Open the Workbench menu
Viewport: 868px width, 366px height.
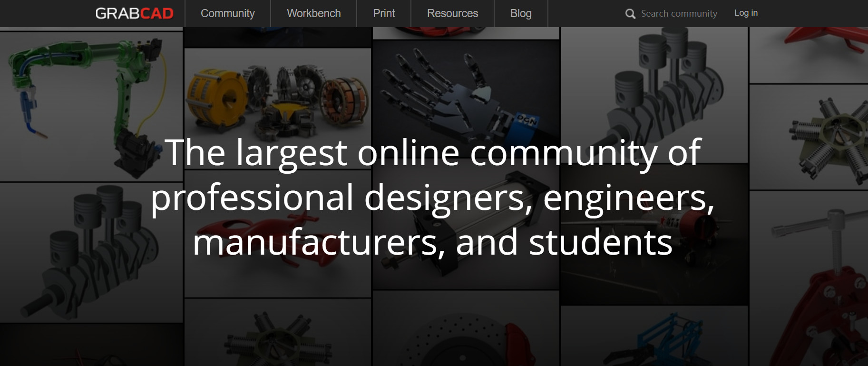click(x=314, y=13)
